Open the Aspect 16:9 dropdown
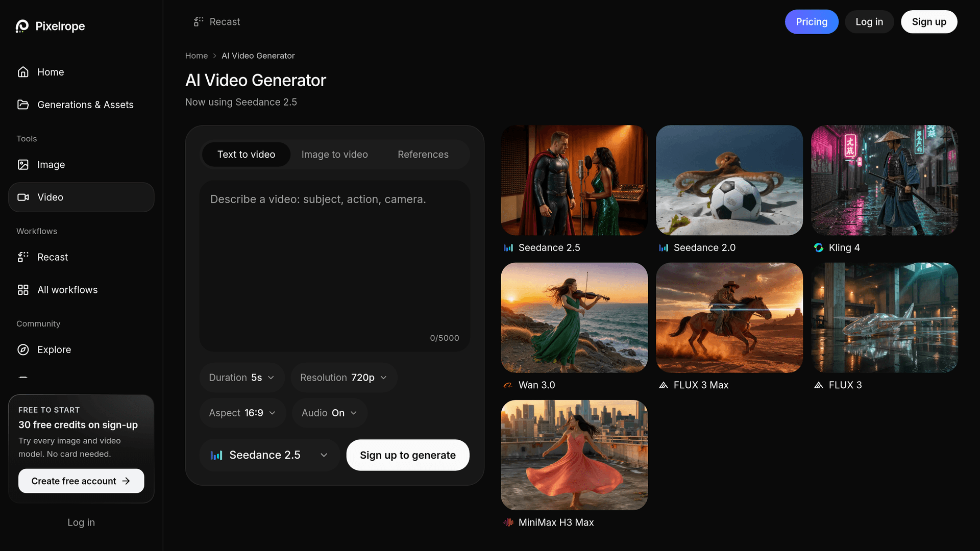This screenshot has height=551, width=980. (x=242, y=413)
